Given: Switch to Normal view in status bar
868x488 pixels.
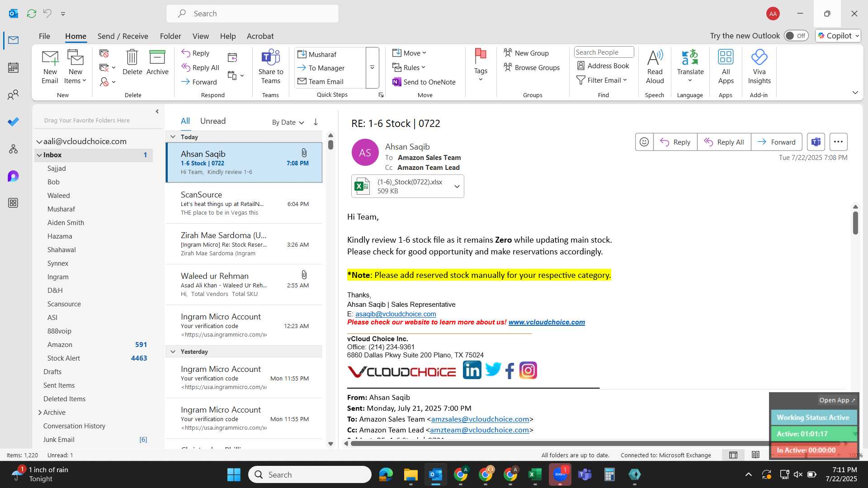Looking at the screenshot, I should click(x=733, y=455).
